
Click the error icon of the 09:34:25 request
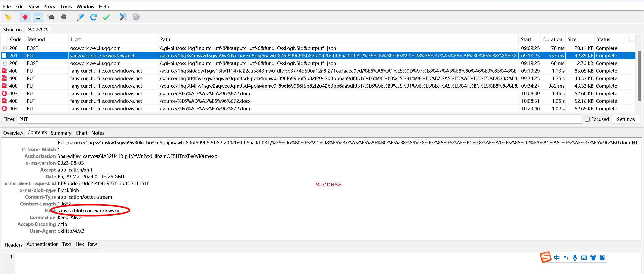[x=4, y=78]
